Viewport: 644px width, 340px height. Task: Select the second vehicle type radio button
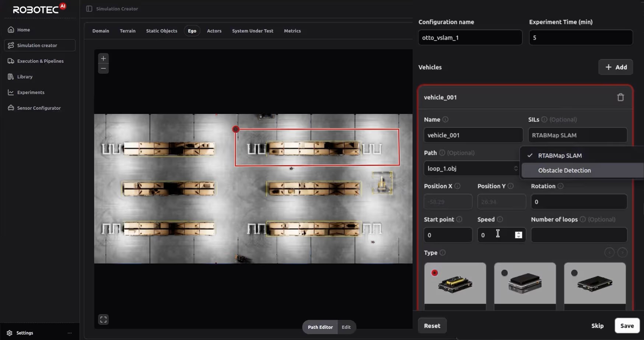tap(504, 273)
